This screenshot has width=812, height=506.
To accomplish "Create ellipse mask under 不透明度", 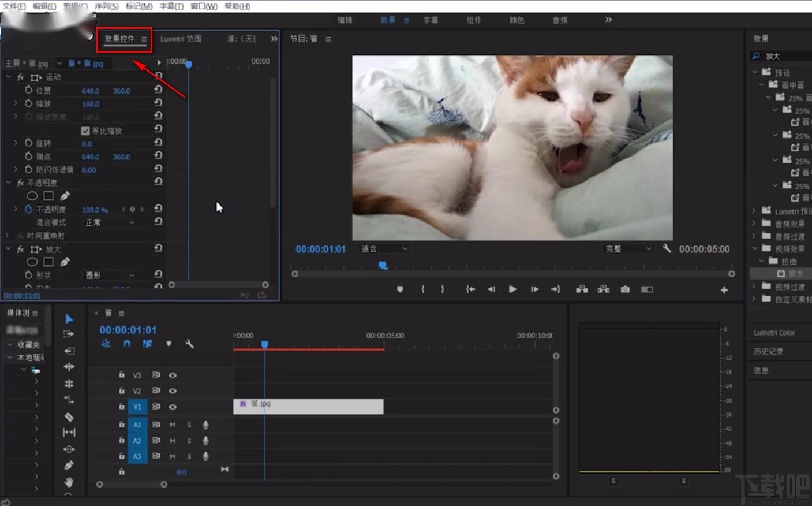I will click(x=32, y=196).
